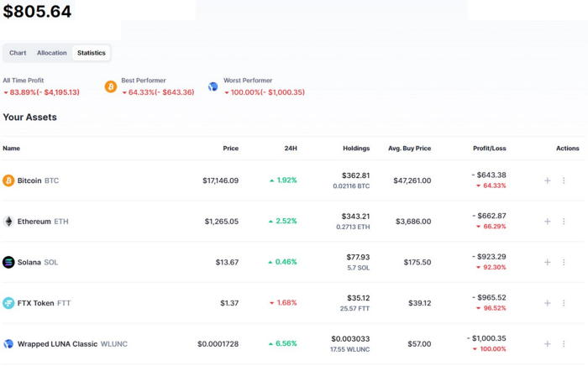Image resolution: width=588 pixels, height=366 pixels.
Task: Click the plus icon for FTX Token
Action: pos(547,303)
